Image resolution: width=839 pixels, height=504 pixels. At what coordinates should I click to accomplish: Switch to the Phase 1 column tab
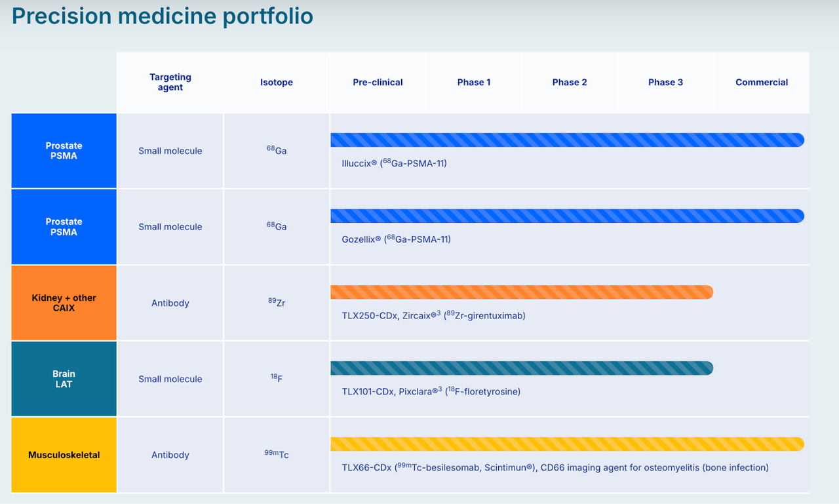point(473,82)
